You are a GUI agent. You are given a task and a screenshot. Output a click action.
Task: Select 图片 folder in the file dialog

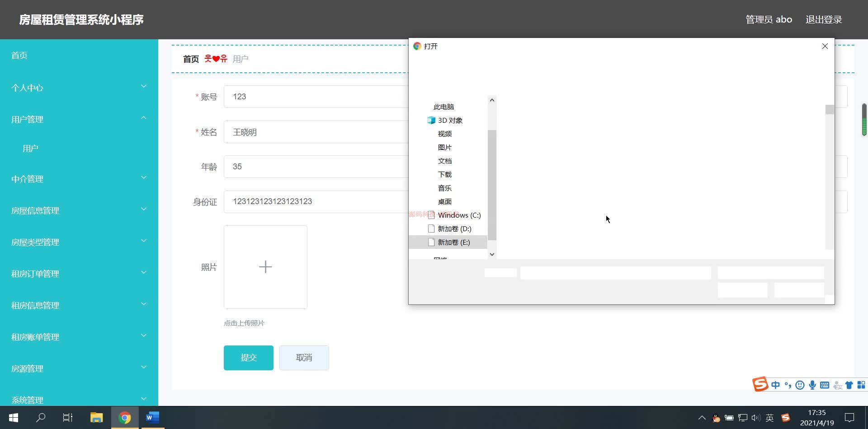click(x=444, y=147)
